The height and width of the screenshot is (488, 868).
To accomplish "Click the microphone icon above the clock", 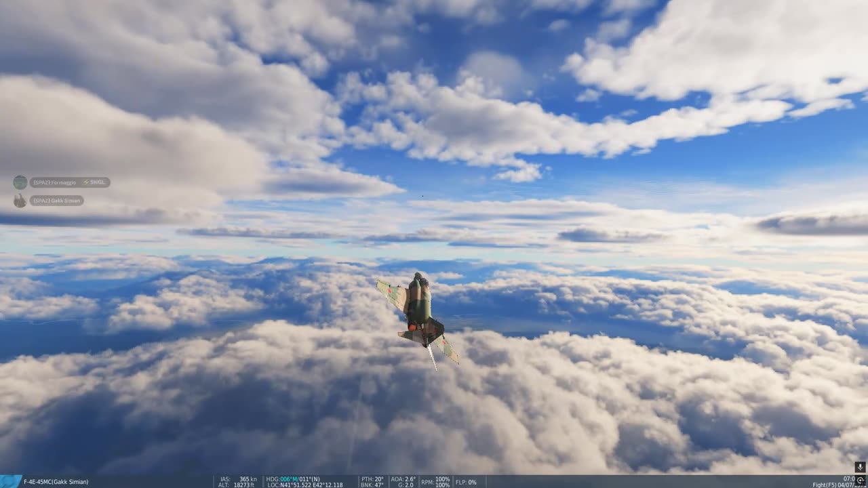I will click(x=860, y=467).
